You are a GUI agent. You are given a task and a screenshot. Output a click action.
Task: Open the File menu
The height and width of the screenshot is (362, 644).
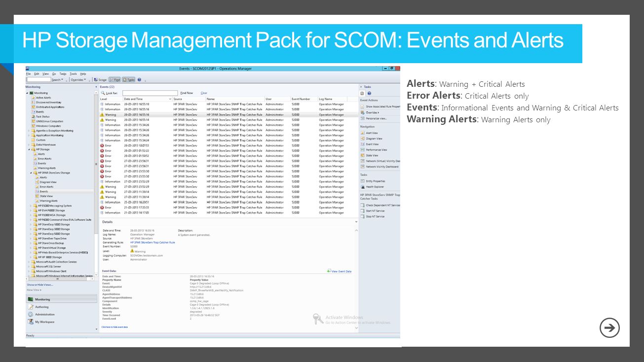[28, 73]
